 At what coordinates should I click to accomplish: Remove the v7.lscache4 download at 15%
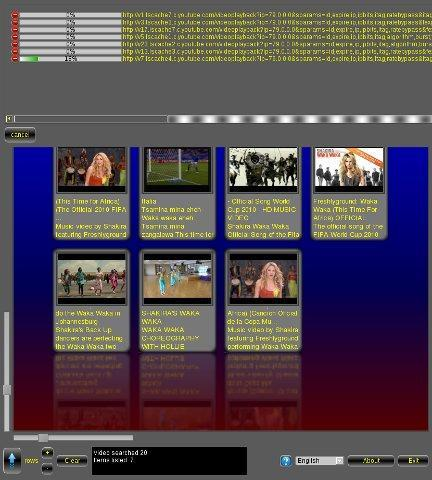[15, 59]
